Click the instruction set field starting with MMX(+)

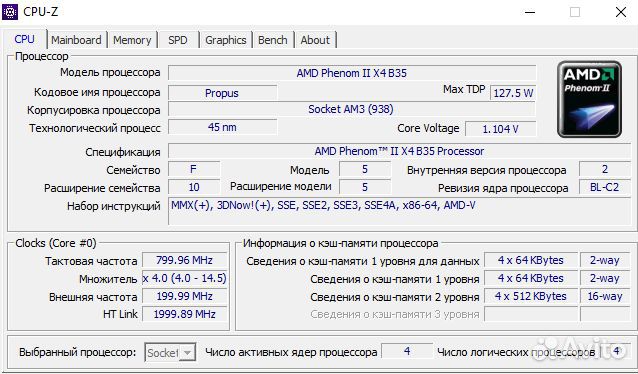click(x=399, y=211)
